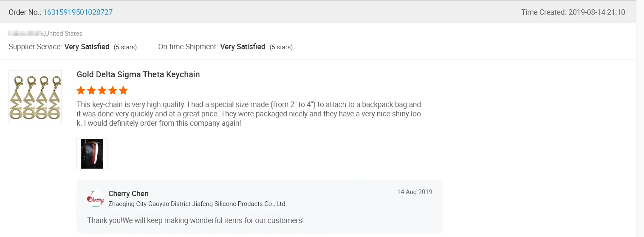644x237 pixels.
Task: Click the supplier's Thank you reply message
Action: [195, 220]
